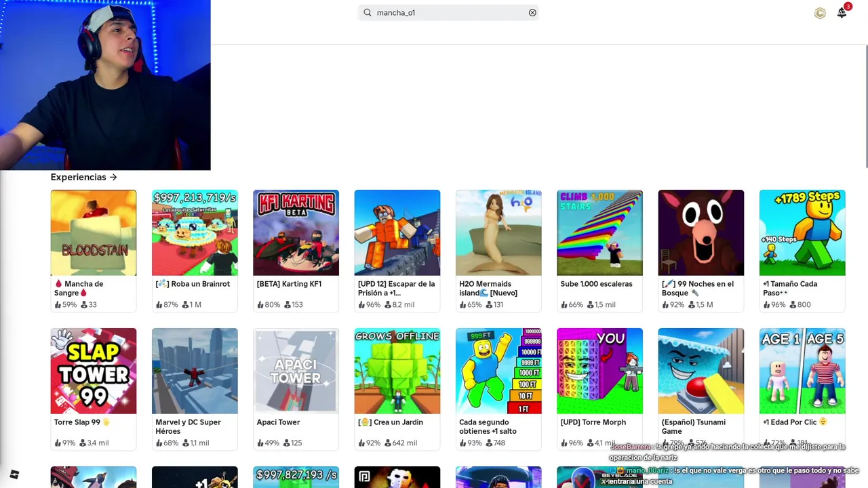Image resolution: width=868 pixels, height=488 pixels.
Task: Click the search magnifier icon
Action: (368, 12)
